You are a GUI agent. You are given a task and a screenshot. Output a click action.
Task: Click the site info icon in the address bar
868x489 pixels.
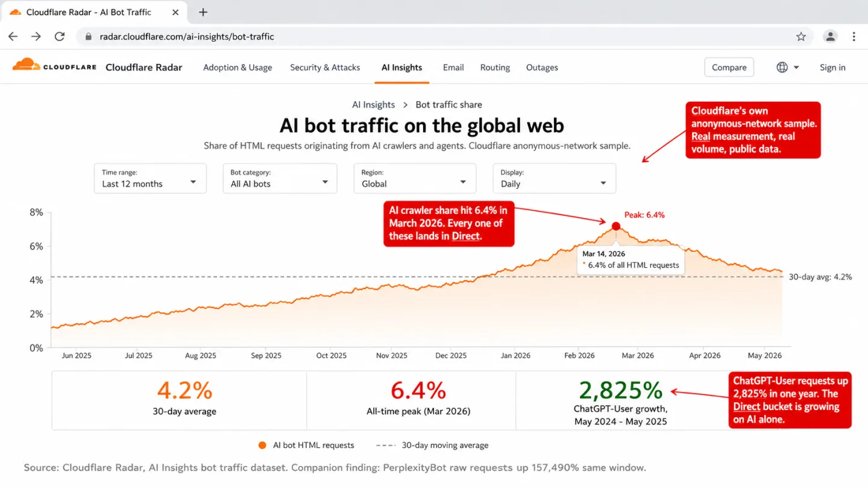coord(88,37)
